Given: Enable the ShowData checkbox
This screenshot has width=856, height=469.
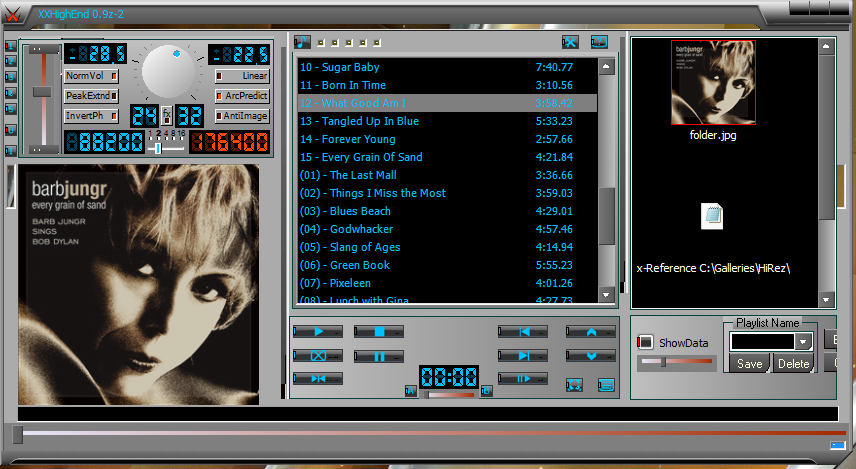Looking at the screenshot, I should point(645,342).
